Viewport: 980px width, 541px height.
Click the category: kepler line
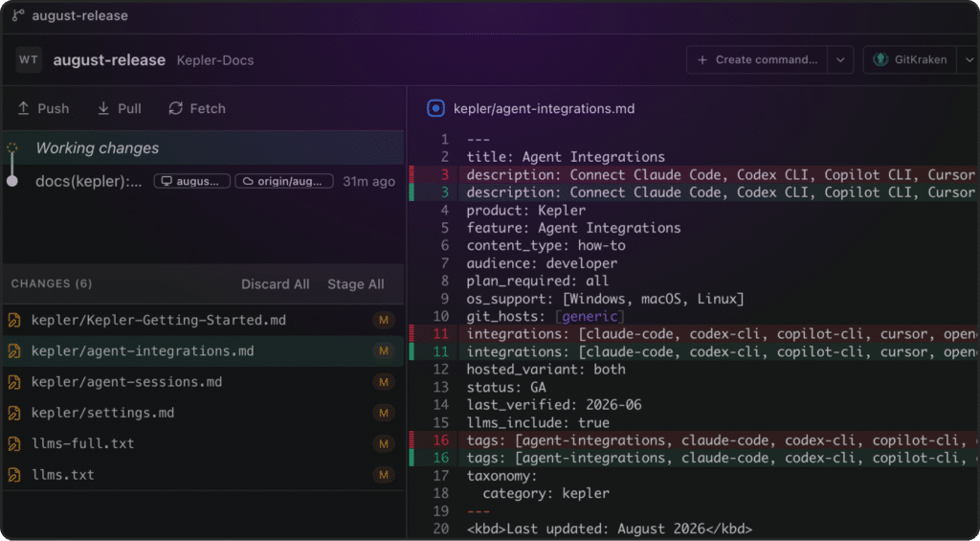pos(546,493)
